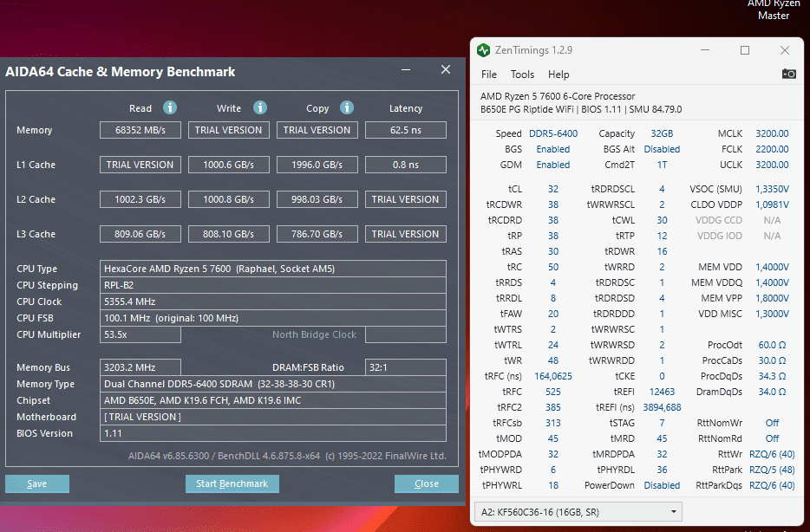Click the L2 Cache Read value 1002.3 GB/s
The image size is (810, 532).
tap(140, 199)
